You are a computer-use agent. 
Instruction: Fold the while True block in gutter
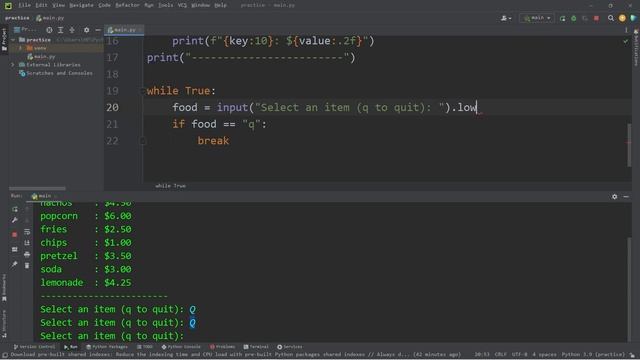(143, 91)
